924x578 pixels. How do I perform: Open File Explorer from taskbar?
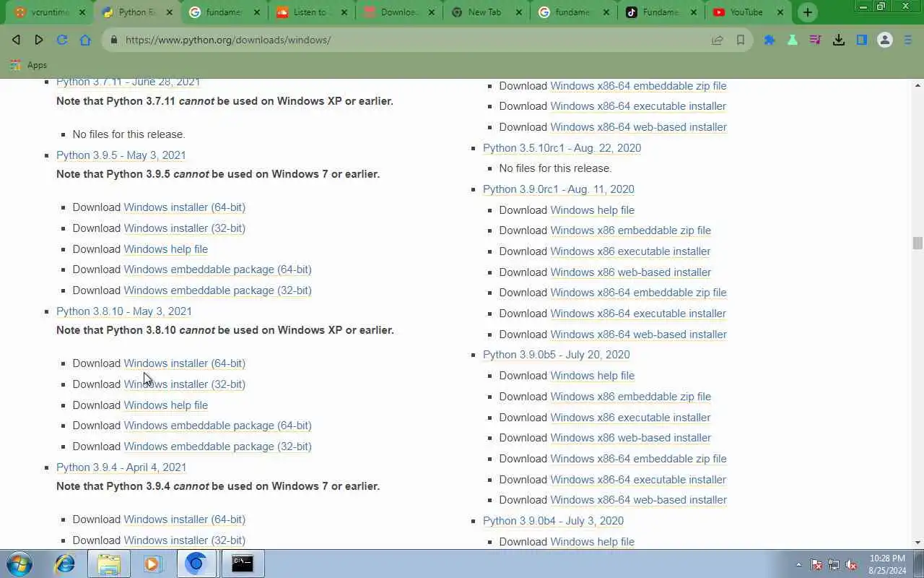click(108, 564)
